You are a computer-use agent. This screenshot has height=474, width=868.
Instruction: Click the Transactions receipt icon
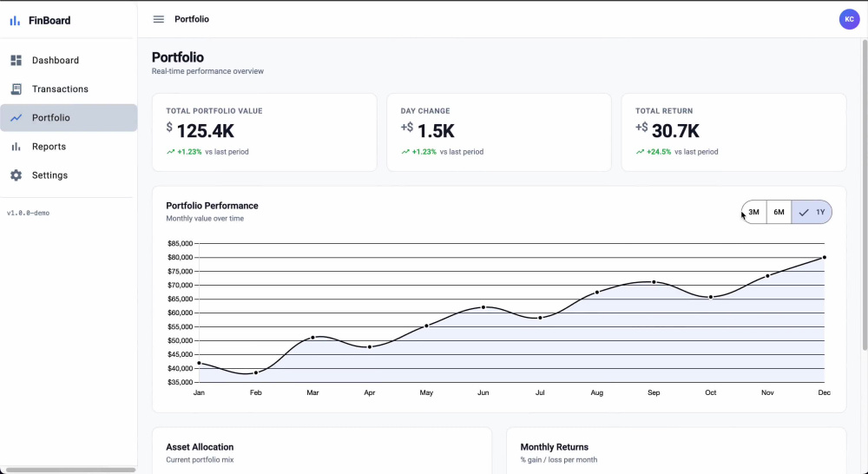point(16,89)
